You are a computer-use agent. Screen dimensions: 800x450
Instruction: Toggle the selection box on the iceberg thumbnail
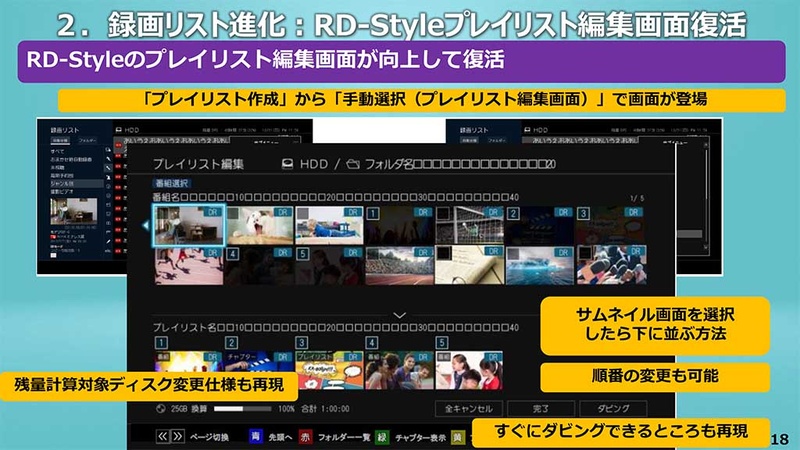(513, 254)
